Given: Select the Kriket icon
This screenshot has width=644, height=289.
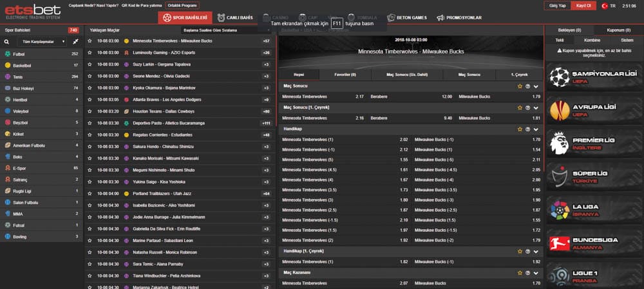Looking at the screenshot, I should 7,134.
